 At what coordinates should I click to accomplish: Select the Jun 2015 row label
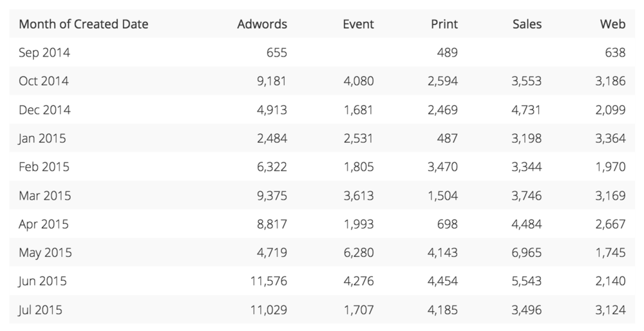pos(43,281)
